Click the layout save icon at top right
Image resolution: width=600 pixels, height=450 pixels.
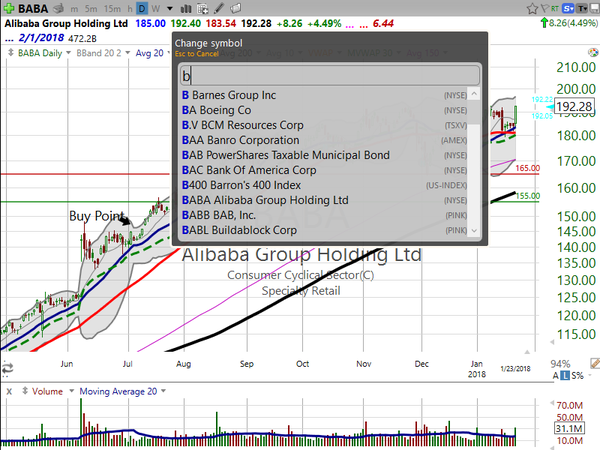(x=595, y=8)
